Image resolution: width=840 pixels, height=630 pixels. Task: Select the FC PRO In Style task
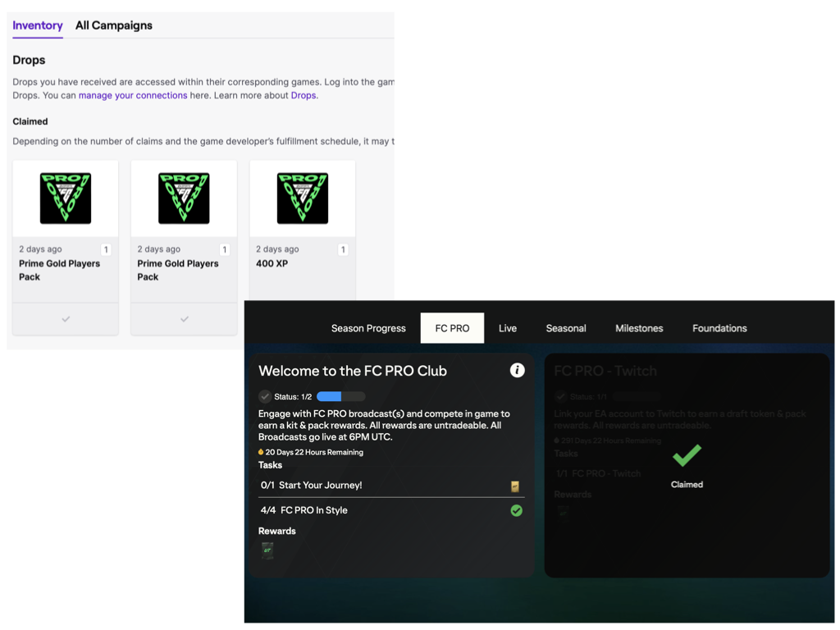point(390,510)
